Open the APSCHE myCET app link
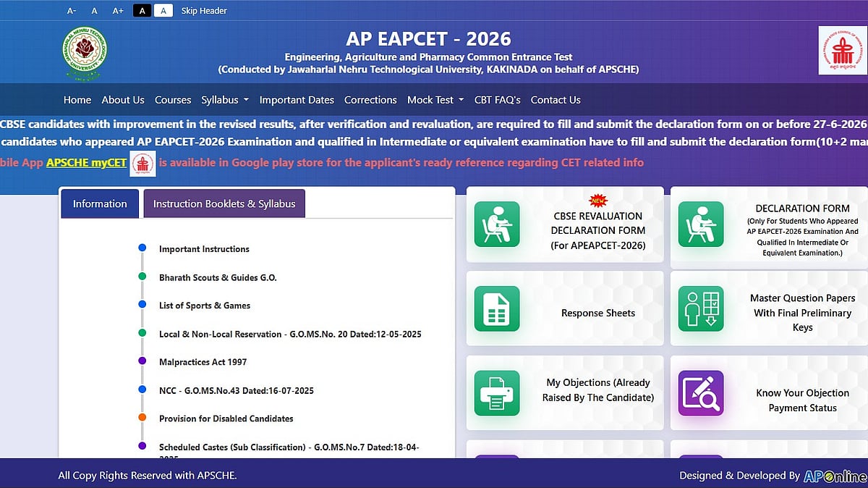The width and height of the screenshot is (868, 488). point(87,163)
